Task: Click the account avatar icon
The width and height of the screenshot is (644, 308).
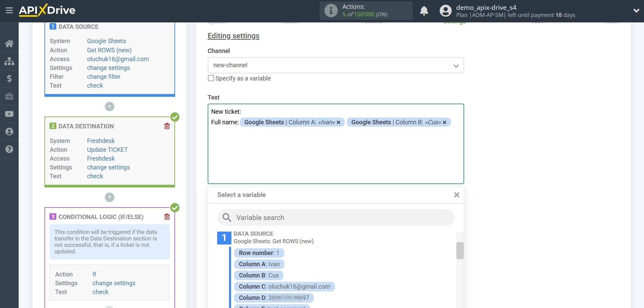Action: click(x=446, y=11)
